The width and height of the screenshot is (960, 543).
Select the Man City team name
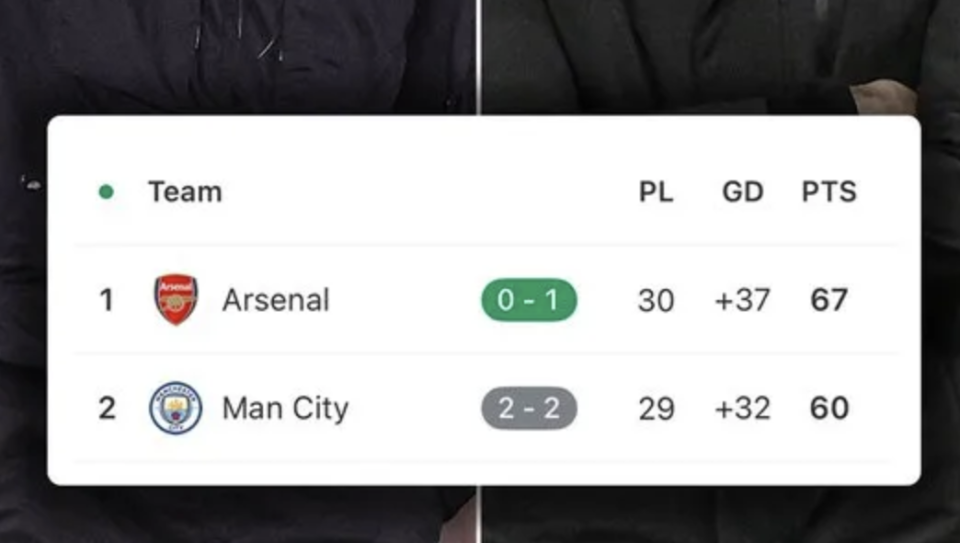click(285, 408)
